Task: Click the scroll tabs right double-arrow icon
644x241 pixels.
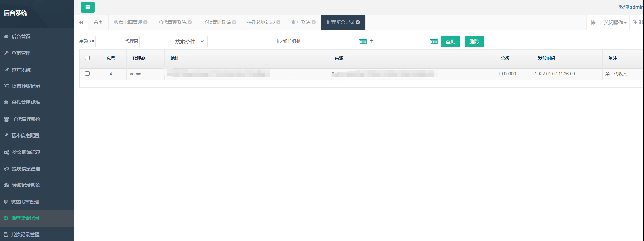Action: pyautogui.click(x=593, y=23)
